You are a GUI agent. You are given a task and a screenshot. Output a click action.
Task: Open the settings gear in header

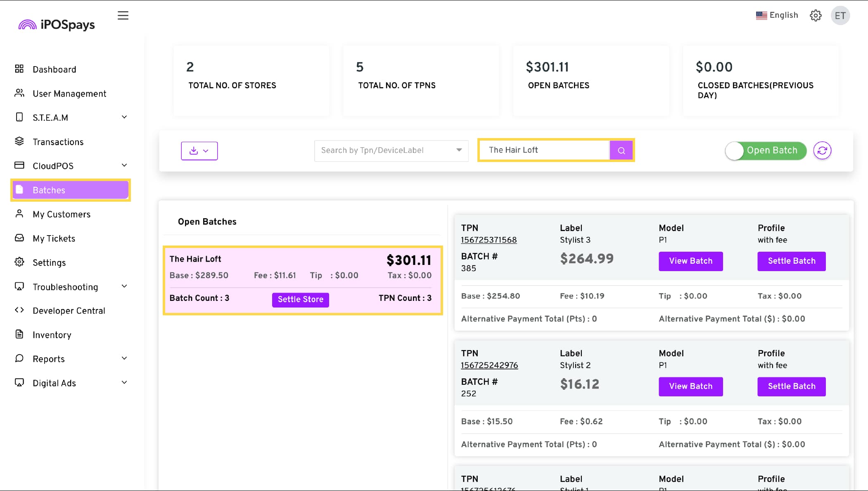pyautogui.click(x=816, y=16)
